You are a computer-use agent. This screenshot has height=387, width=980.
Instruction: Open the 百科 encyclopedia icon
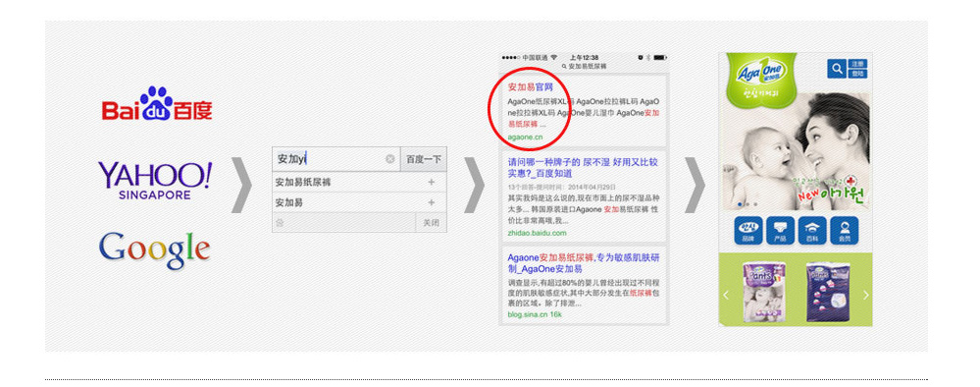(813, 231)
